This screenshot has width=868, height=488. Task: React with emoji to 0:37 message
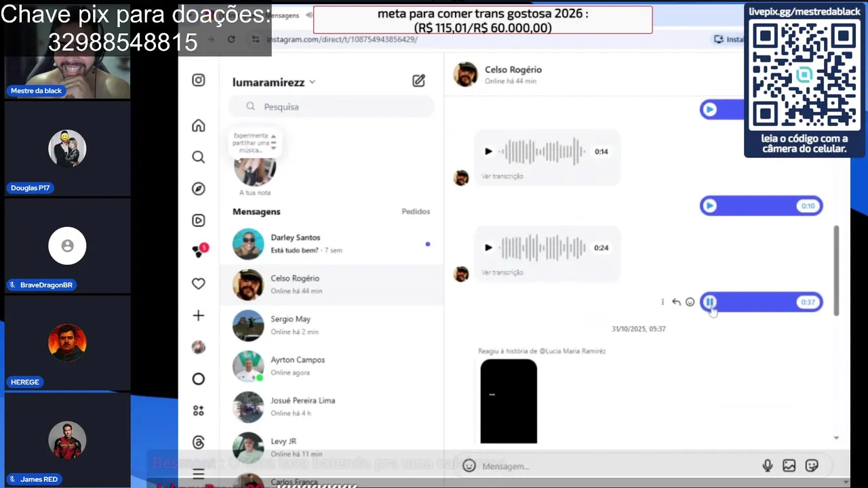tap(690, 302)
